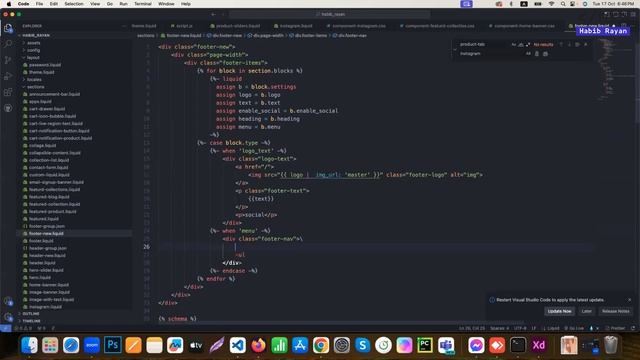Viewport: 640px width, 360px height.
Task: Open the Manage gear at activity bar bottom
Action: [x=8, y=317]
